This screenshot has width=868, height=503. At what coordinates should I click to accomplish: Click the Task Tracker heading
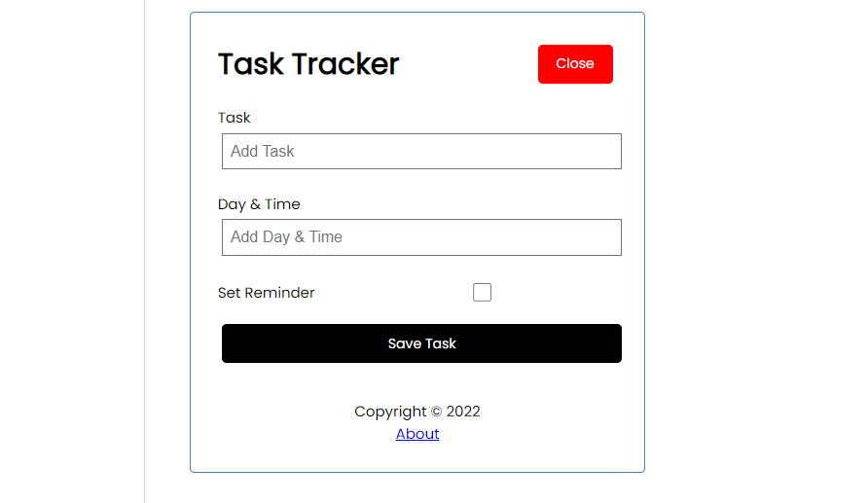click(308, 64)
